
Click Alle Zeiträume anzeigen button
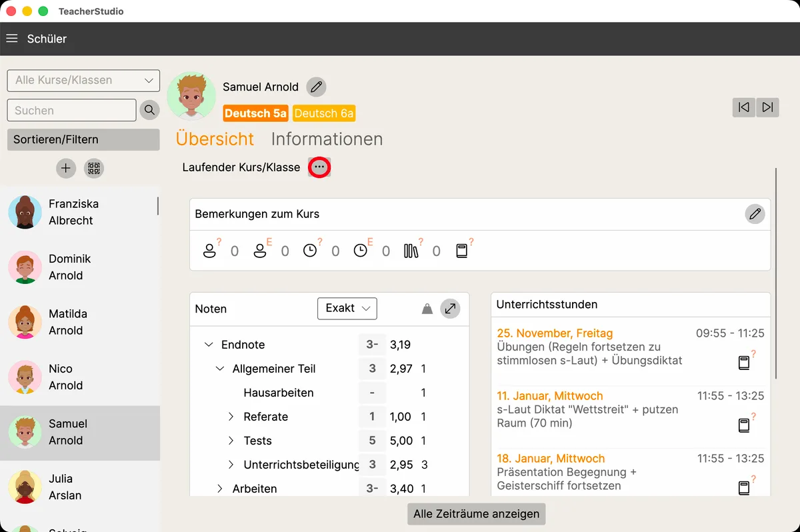[477, 514]
